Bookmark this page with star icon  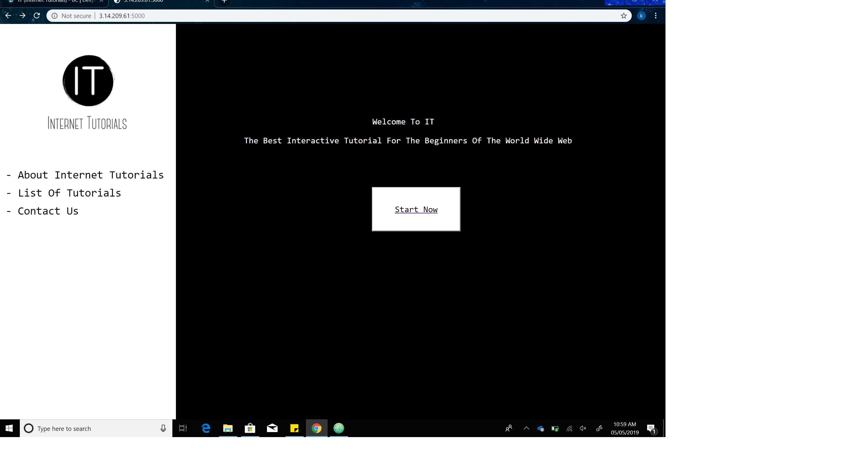coord(624,16)
